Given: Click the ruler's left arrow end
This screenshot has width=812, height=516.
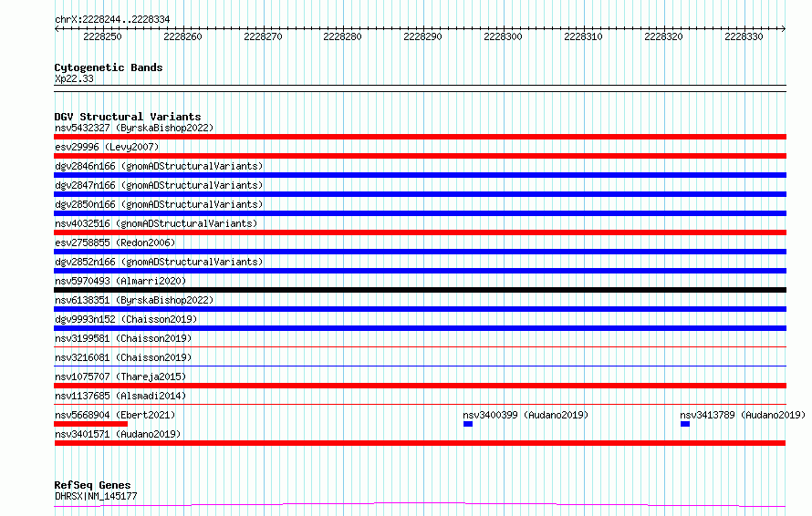Looking at the screenshot, I should pos(57,28).
